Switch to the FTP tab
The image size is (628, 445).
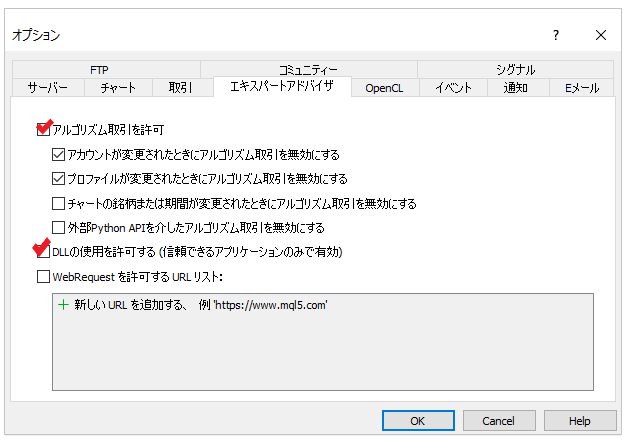coord(99,70)
